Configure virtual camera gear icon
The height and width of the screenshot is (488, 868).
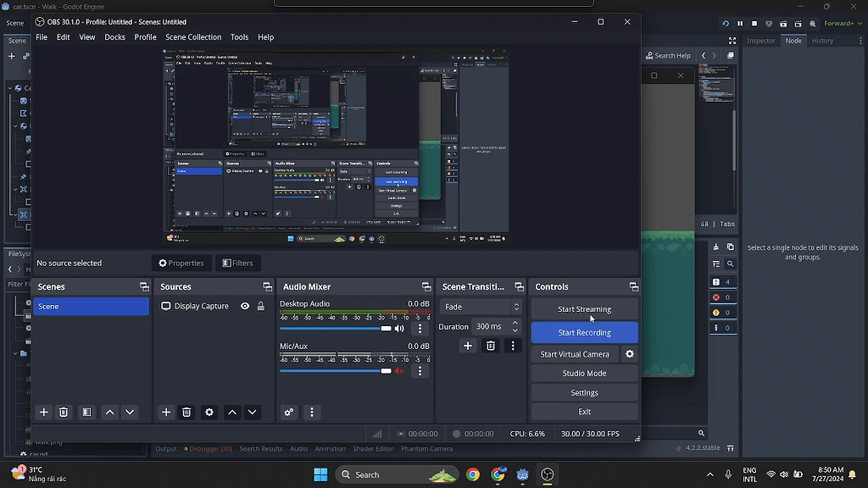pyautogui.click(x=630, y=354)
